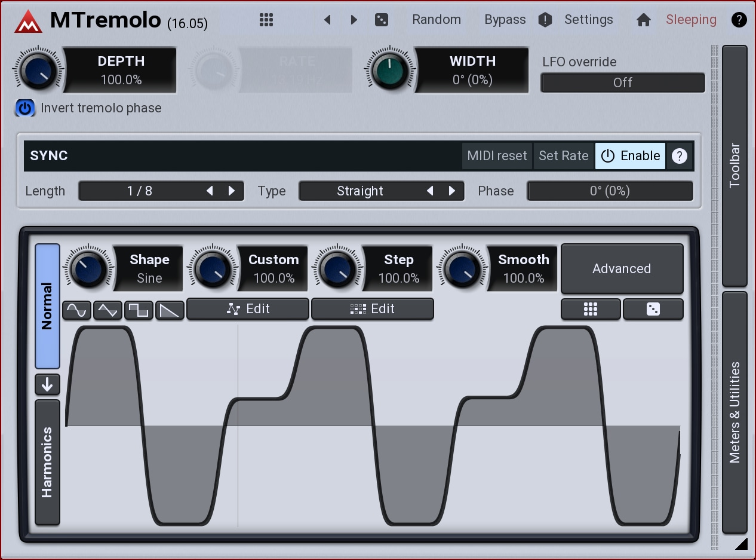Viewport: 756px width, 560px height.
Task: Click the MTremolo title text
Action: [x=106, y=20]
